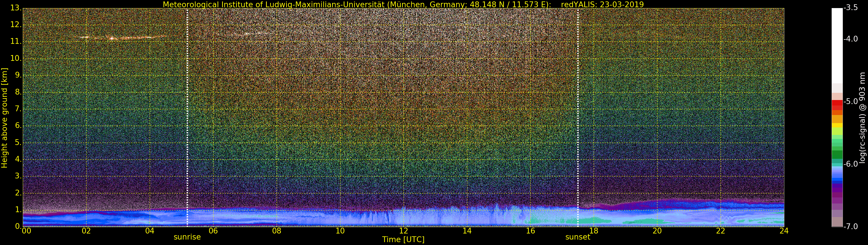Viewport: 868px width, 245px height.
Task: Click the time axis tick label '06'
Action: click(213, 231)
